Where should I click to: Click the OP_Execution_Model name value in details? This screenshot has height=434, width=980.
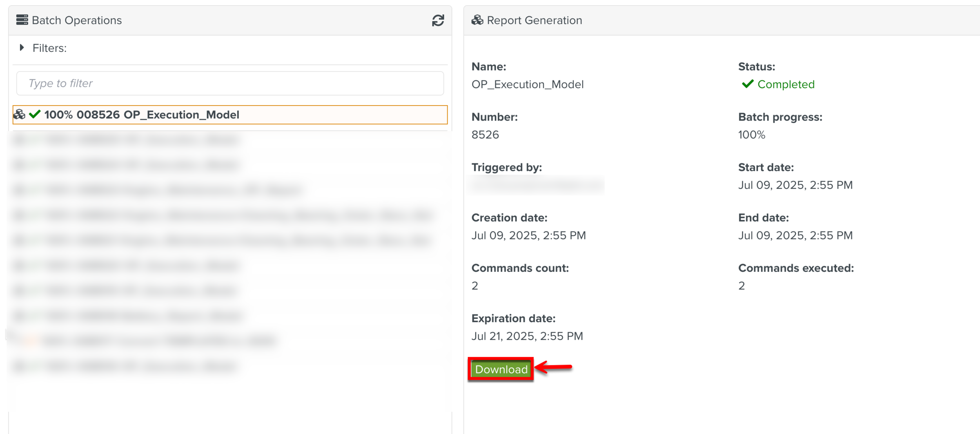[527, 84]
